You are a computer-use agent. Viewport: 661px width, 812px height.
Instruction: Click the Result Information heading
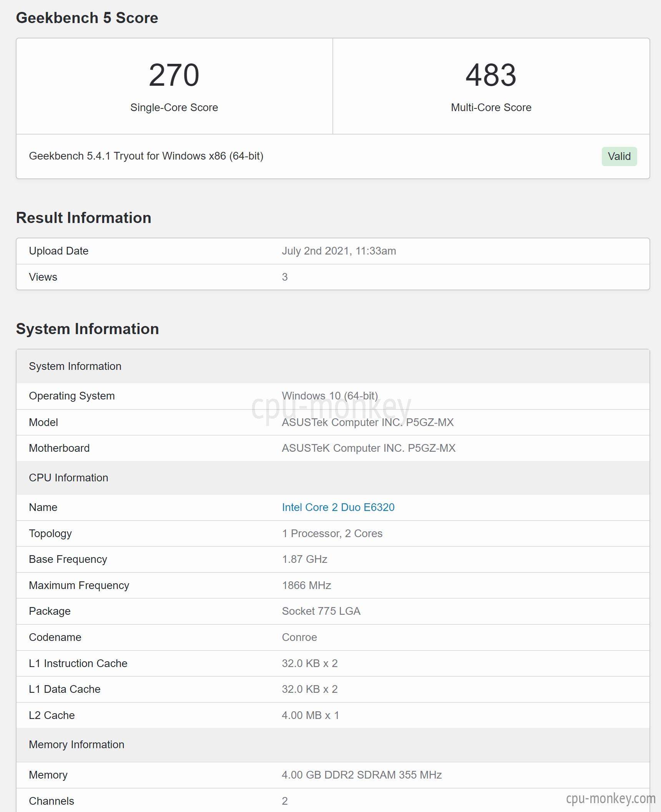83,218
